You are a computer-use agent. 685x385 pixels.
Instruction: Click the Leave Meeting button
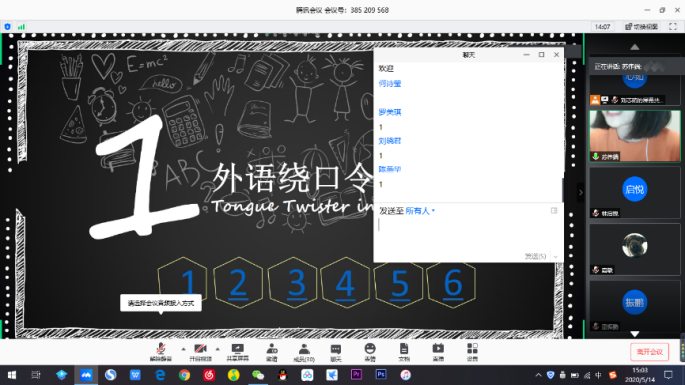point(650,352)
